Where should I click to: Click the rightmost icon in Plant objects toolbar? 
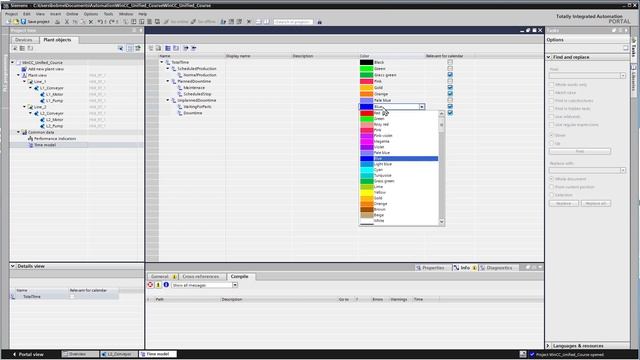[x=138, y=48]
